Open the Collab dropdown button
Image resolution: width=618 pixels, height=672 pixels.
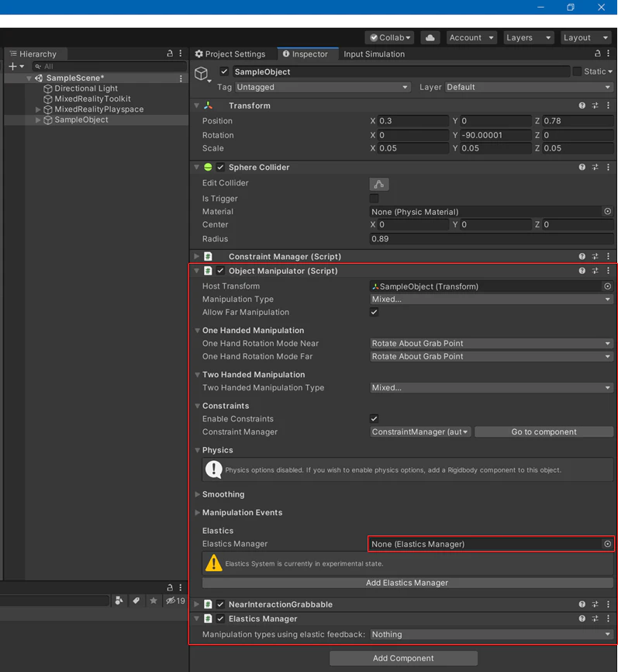(x=390, y=38)
